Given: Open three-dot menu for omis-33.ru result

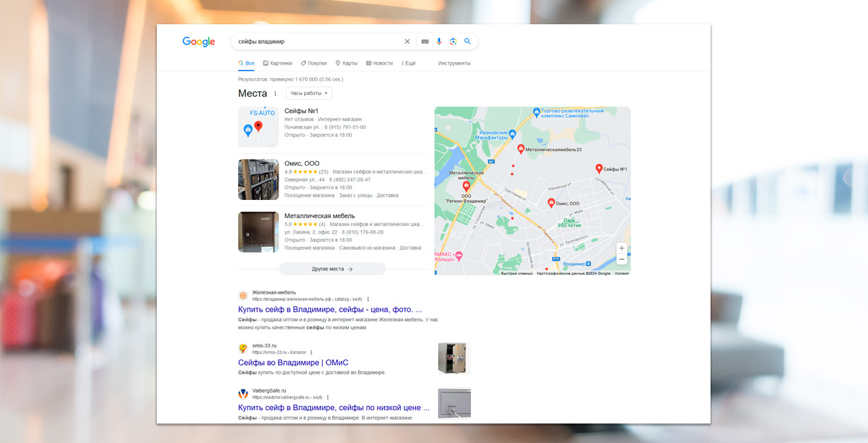Looking at the screenshot, I should [x=311, y=352].
